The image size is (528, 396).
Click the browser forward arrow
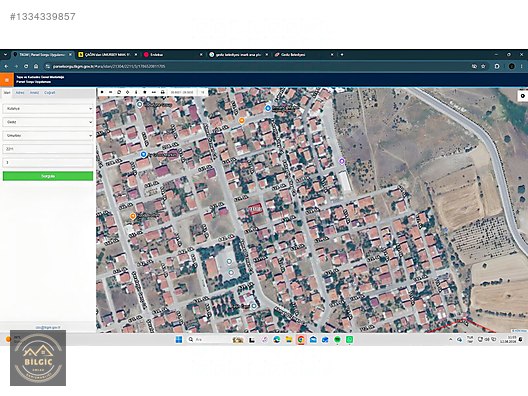[x=16, y=66]
